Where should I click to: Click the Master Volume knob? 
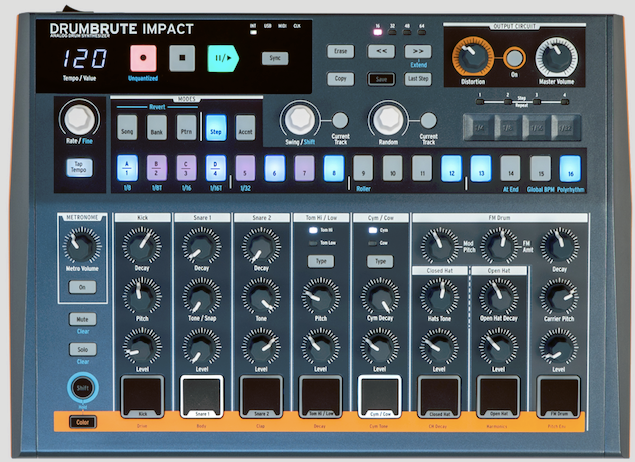pos(556,57)
